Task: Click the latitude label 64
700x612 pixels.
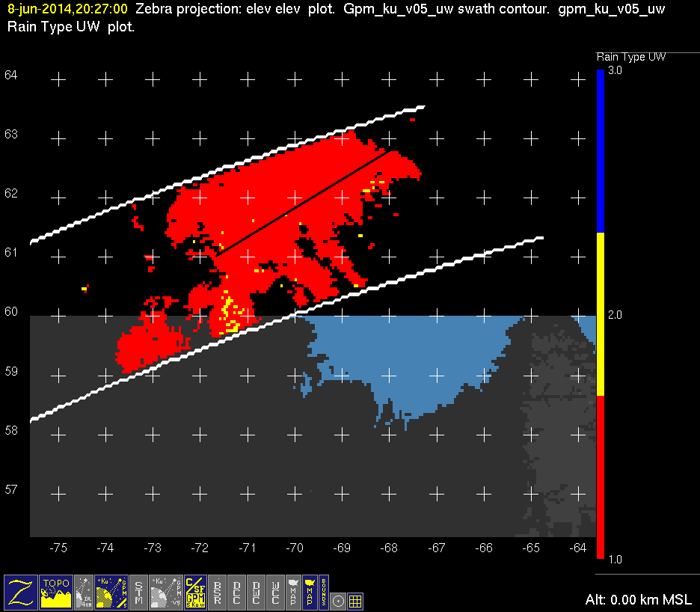Action: [10, 75]
